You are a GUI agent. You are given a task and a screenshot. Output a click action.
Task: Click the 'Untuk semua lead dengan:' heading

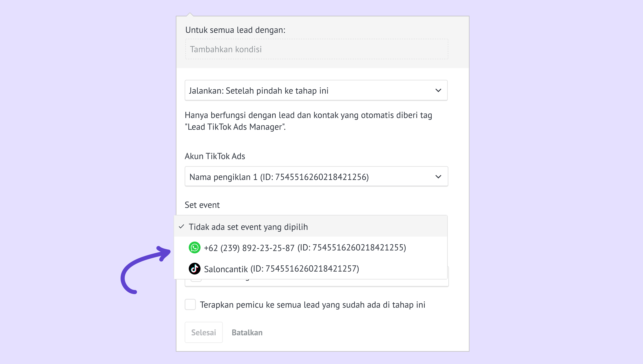(235, 30)
